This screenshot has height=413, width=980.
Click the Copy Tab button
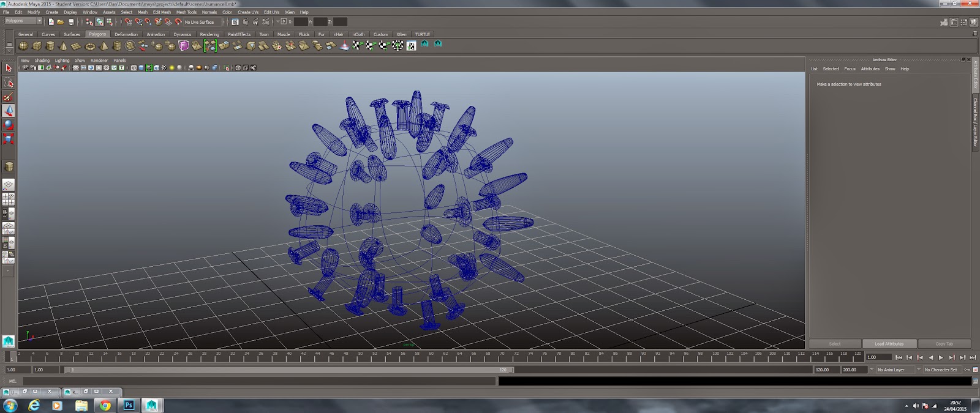coord(944,344)
